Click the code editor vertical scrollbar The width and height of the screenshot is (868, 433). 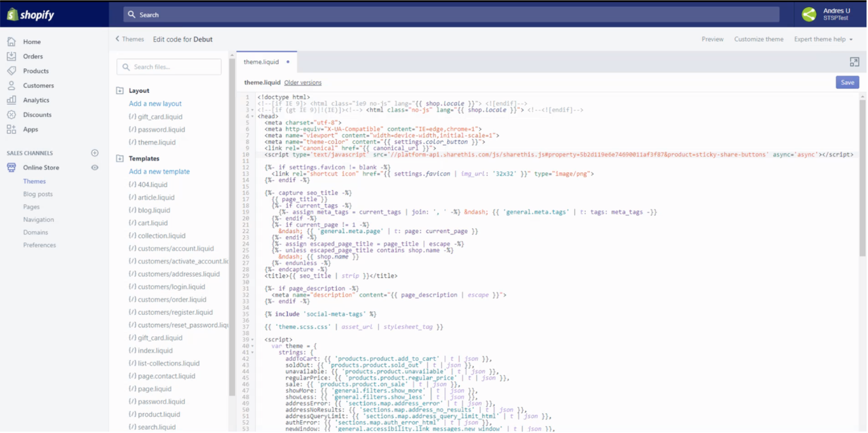862,178
